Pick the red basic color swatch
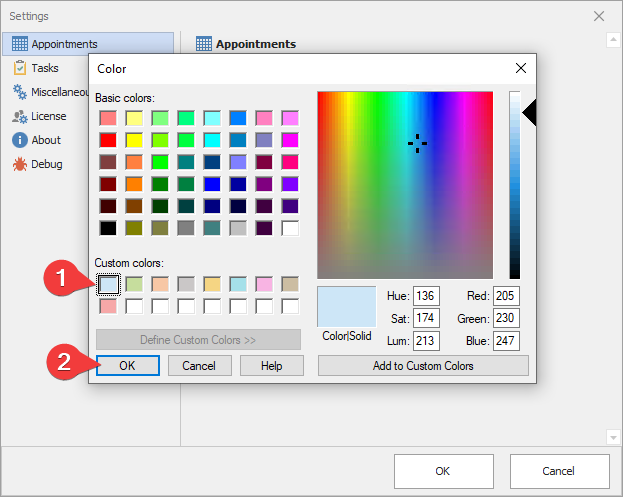The height and width of the screenshot is (497, 623). (108, 140)
